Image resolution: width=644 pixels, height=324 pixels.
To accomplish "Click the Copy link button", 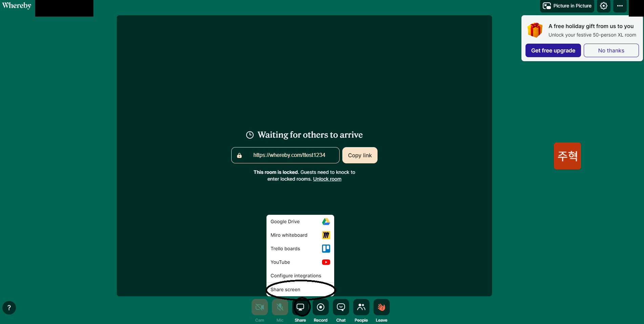I will [x=360, y=155].
